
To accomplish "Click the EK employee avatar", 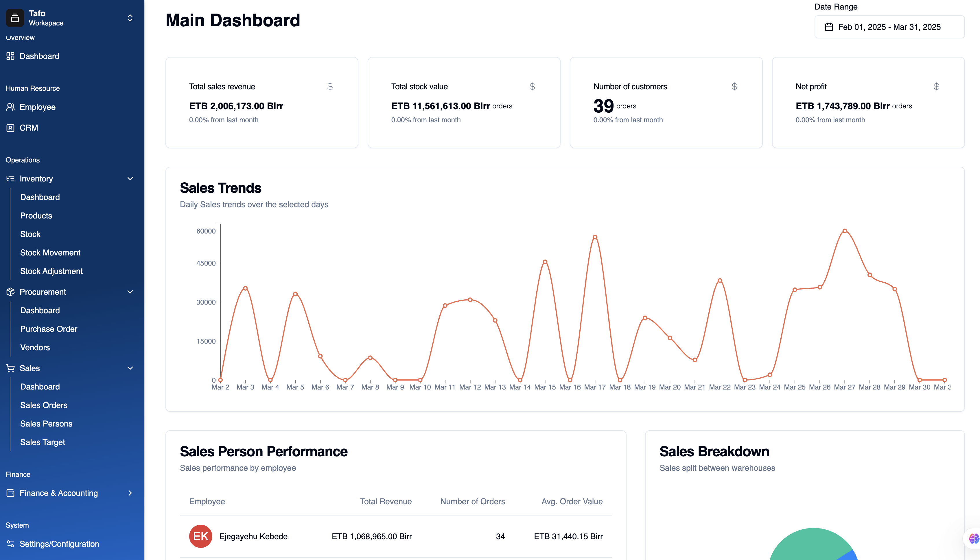I will pyautogui.click(x=200, y=536).
